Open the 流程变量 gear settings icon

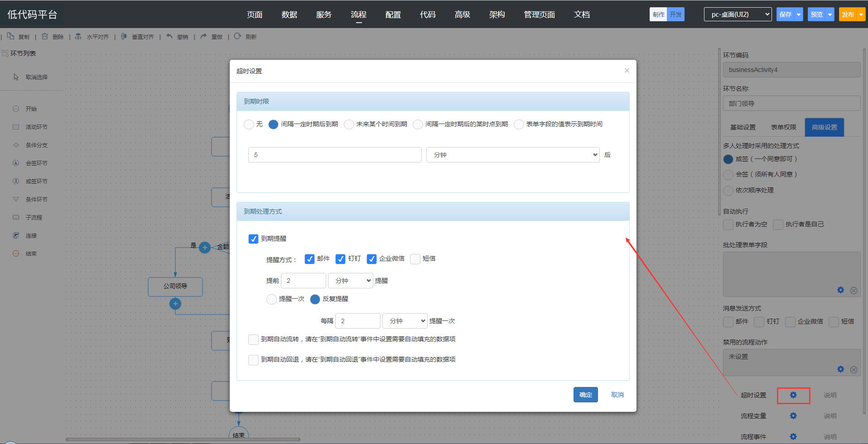point(793,416)
